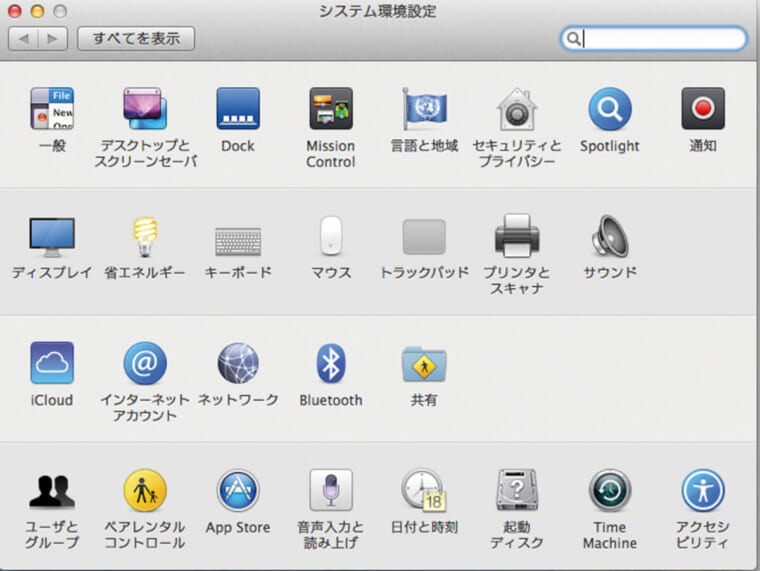This screenshot has height=571, width=760.
Task: Open 日付と時刻 clock icon
Action: [424, 490]
